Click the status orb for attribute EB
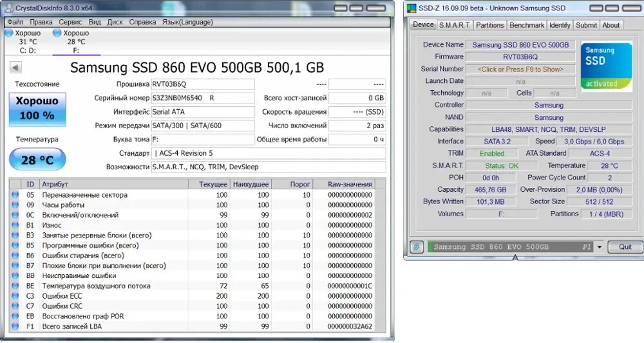 pyautogui.click(x=15, y=316)
